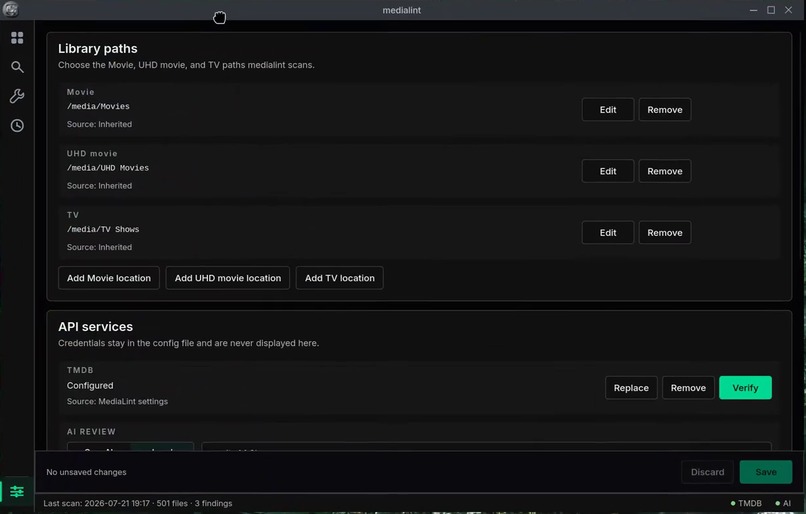Replace the TMDB credentials
The height and width of the screenshot is (514, 806).
coord(631,388)
